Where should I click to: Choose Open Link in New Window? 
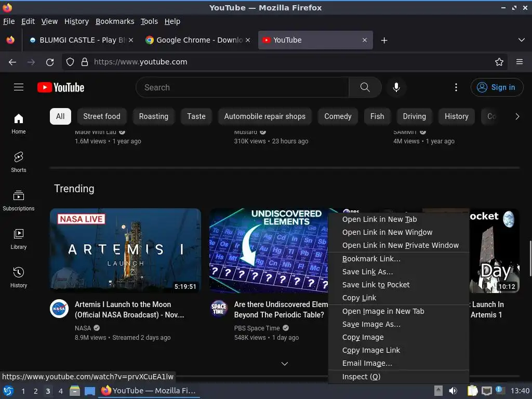[398, 232]
